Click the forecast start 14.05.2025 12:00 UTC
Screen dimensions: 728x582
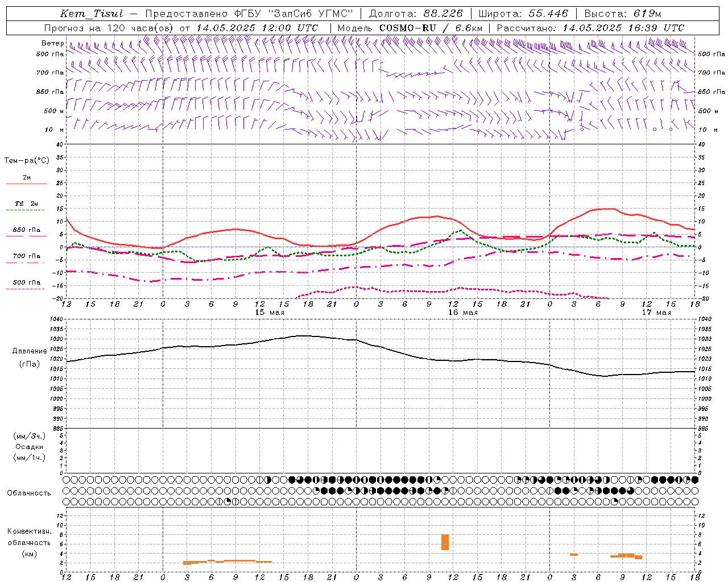[257, 28]
